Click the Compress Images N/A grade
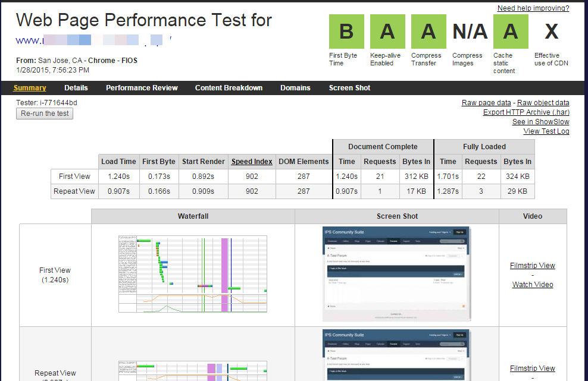588x381 pixels. pyautogui.click(x=470, y=32)
